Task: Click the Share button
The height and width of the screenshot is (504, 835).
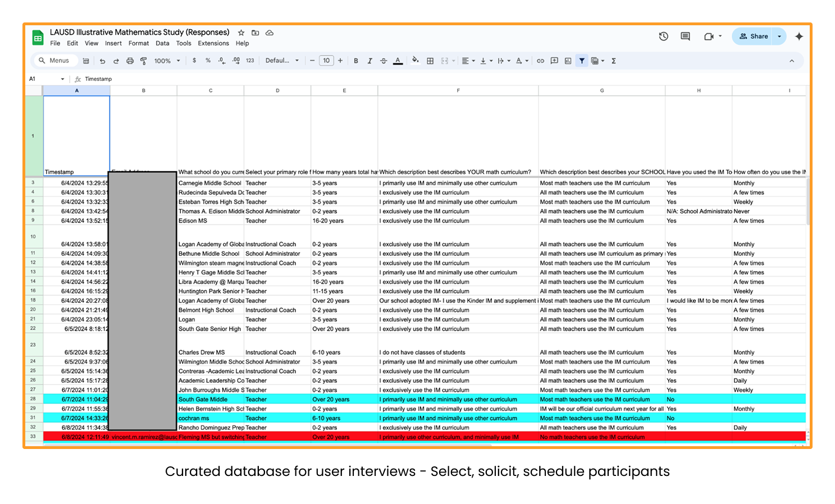Action: tap(753, 36)
